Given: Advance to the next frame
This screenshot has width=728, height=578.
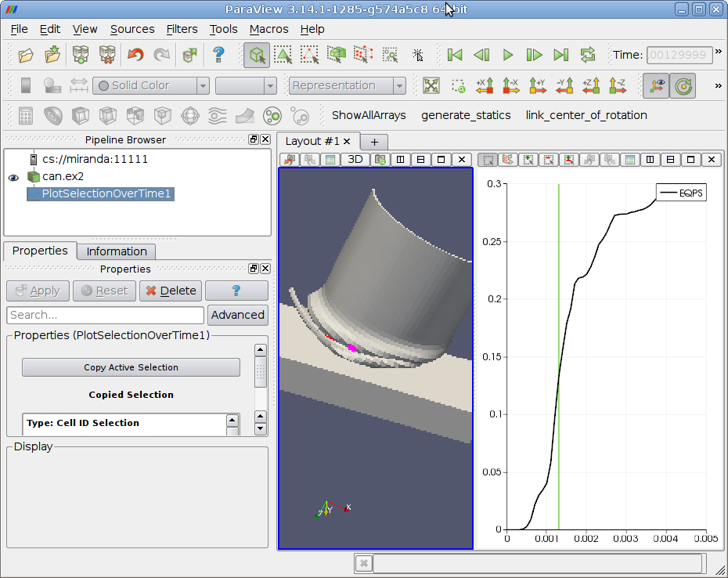Looking at the screenshot, I should 535,55.
